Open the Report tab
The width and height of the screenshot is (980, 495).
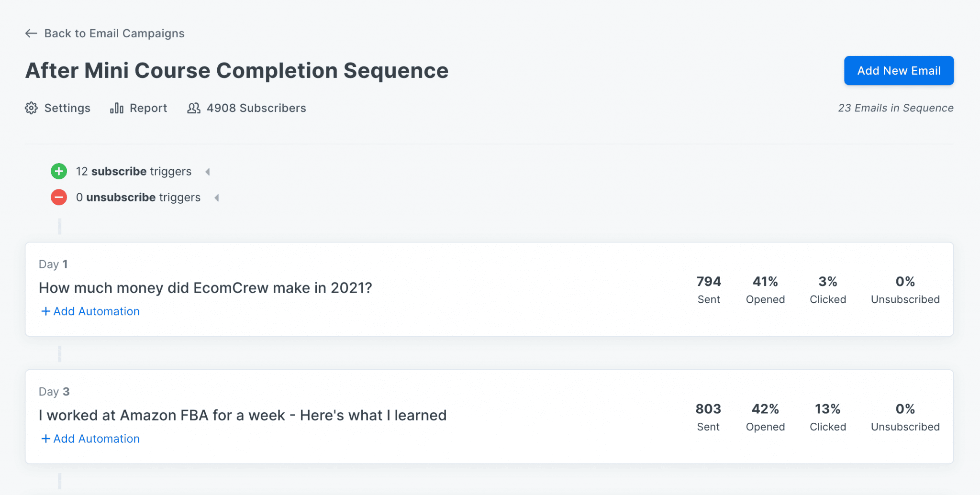tap(139, 108)
